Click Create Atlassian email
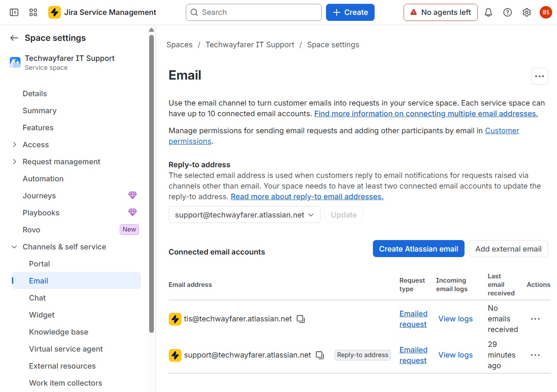This screenshot has width=557, height=392. (418, 249)
